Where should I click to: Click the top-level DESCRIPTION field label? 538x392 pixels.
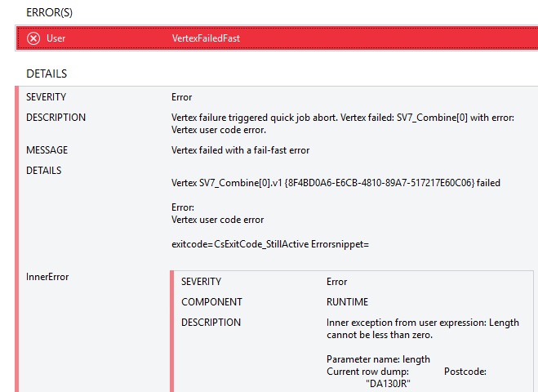(56, 118)
